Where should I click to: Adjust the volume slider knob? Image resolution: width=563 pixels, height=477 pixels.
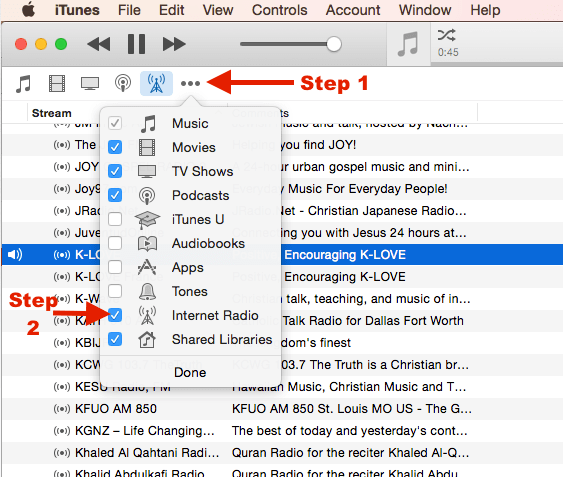334,44
